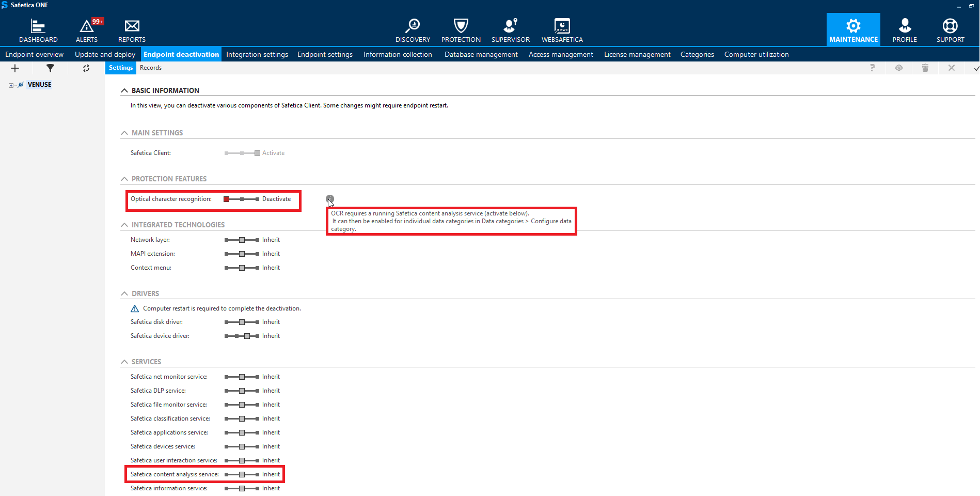Screen dimensions: 980x496
Task: Click the plus add icon in tree toolbar
Action: (15, 68)
